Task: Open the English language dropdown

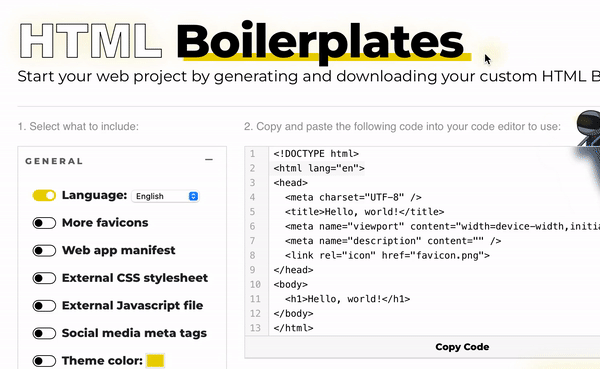Action: click(165, 196)
